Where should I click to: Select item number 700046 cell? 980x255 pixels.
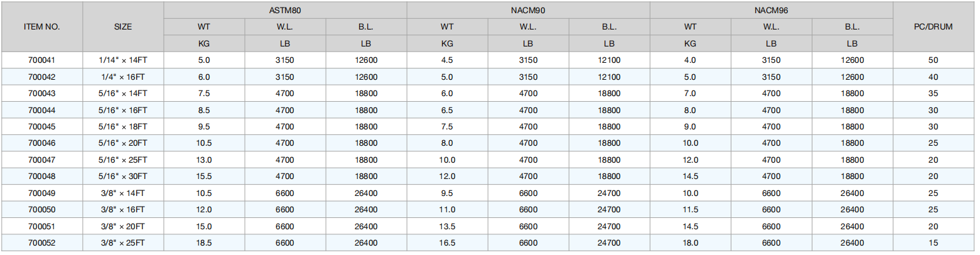(42, 143)
